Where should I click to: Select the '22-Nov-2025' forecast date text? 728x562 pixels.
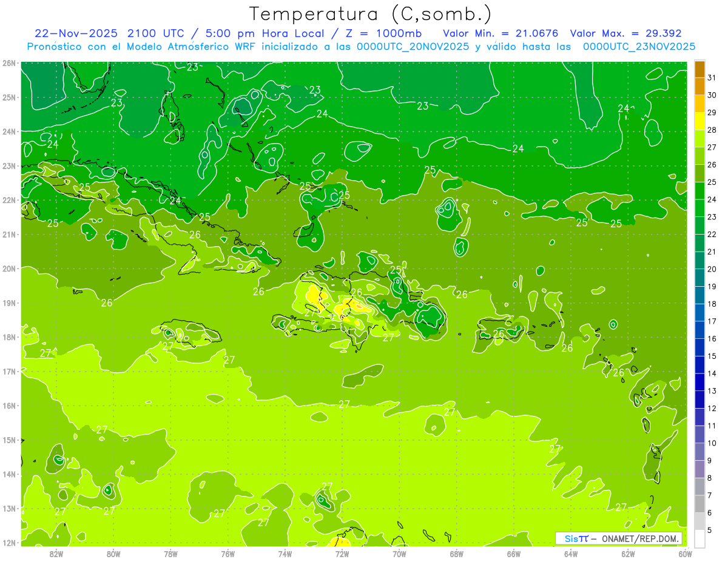[76, 33]
